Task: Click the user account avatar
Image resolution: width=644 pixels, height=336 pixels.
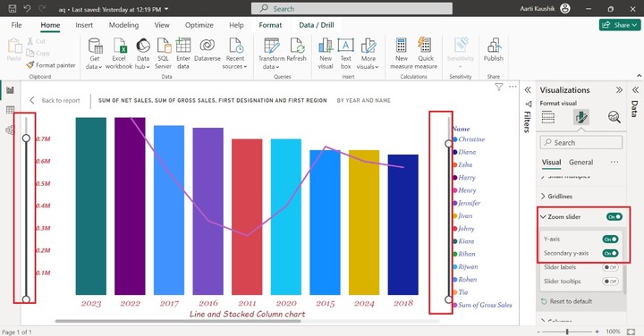Action: pyautogui.click(x=565, y=9)
